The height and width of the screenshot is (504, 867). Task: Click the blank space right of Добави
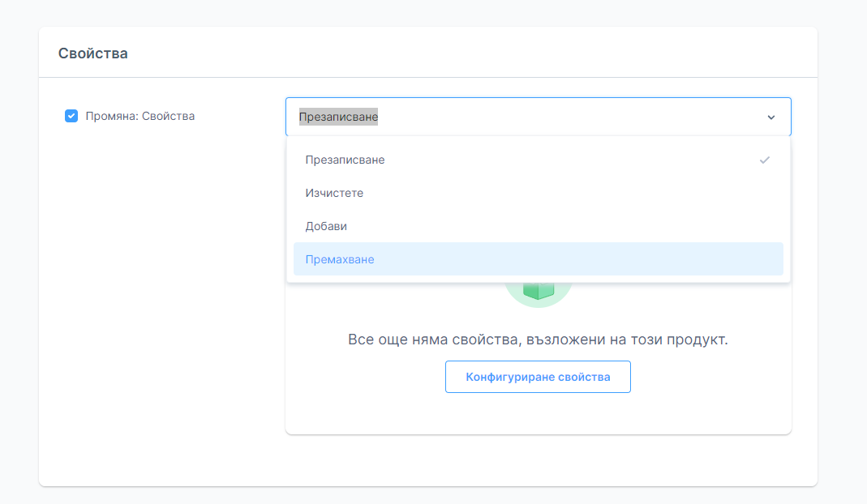click(x=568, y=226)
